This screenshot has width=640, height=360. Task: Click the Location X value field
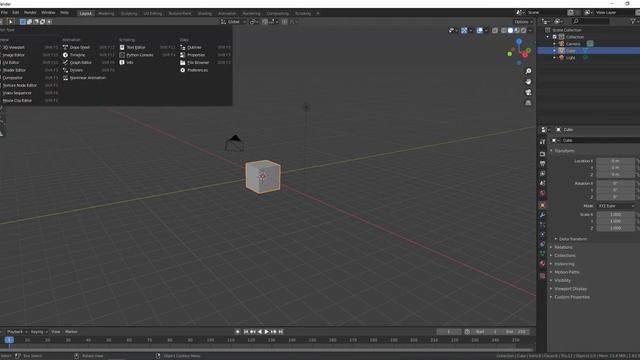pyautogui.click(x=616, y=161)
